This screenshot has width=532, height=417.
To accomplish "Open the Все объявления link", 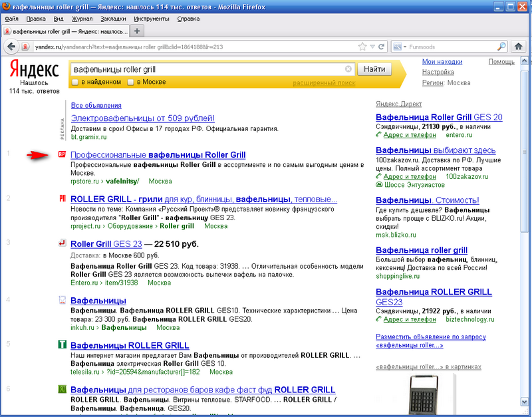I will coord(96,106).
